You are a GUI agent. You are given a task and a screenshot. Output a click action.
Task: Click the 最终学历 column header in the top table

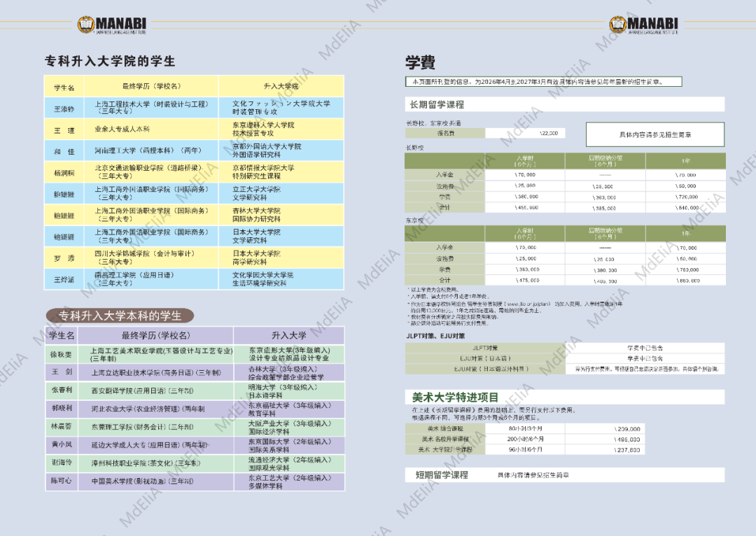pyautogui.click(x=151, y=86)
